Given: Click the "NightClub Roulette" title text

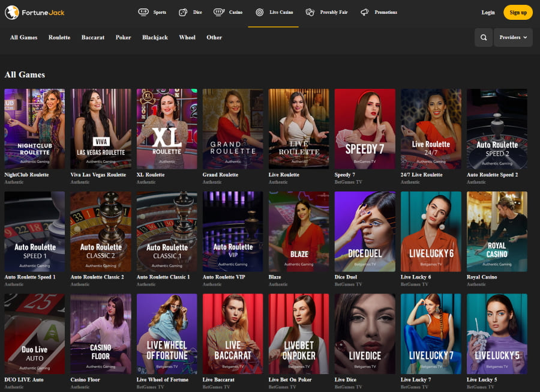Looking at the screenshot, I should 26,175.
